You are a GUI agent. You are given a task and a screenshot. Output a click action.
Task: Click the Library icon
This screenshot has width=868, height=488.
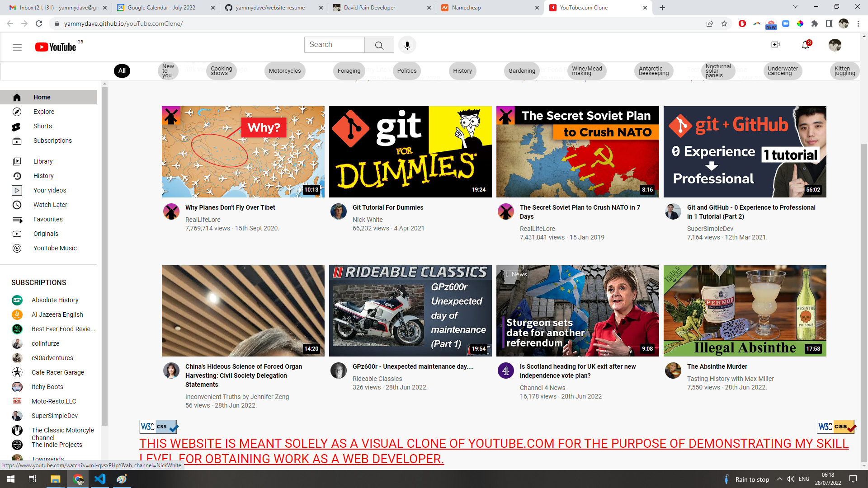coord(17,161)
